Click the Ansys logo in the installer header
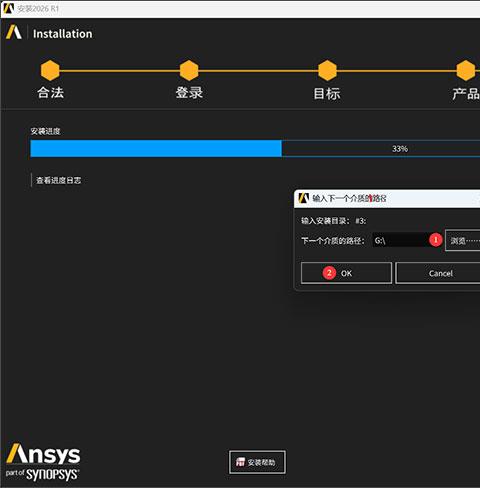 14,32
